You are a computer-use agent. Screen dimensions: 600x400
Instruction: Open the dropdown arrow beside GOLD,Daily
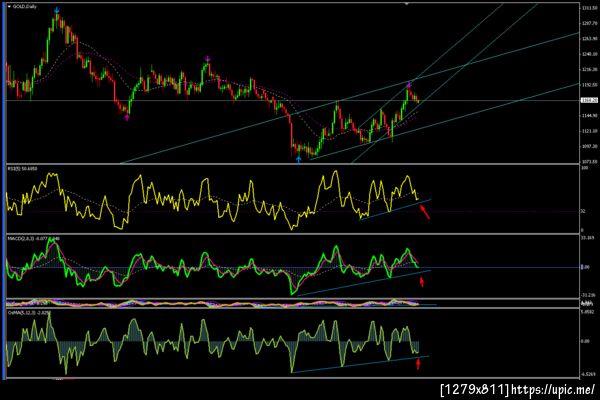point(9,7)
